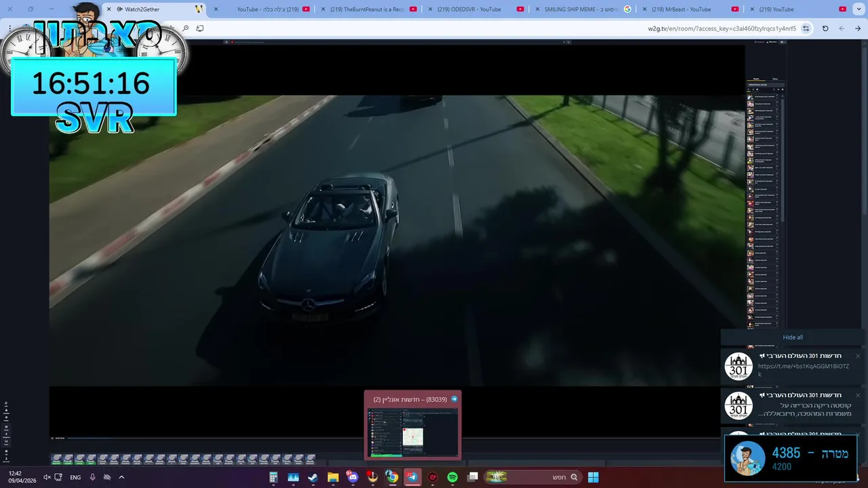Open Task View on the taskbar
Viewport: 868px width, 488px height.
tap(473, 477)
